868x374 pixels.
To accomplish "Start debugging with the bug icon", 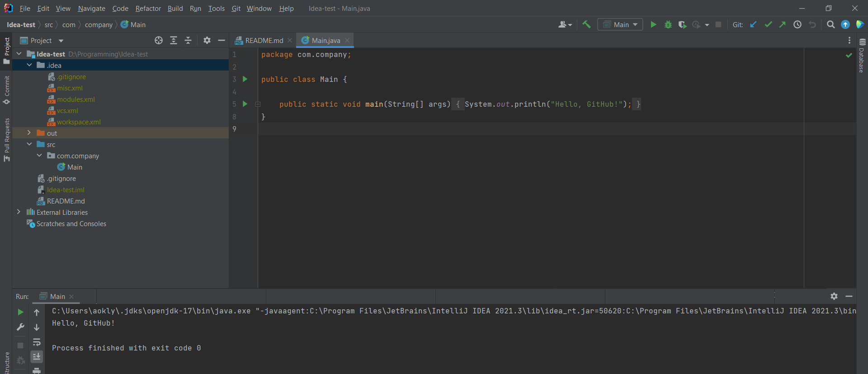I will 668,24.
